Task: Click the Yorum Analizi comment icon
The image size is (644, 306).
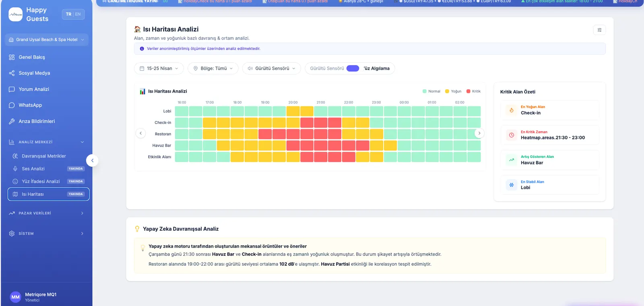Action: pyautogui.click(x=12, y=89)
